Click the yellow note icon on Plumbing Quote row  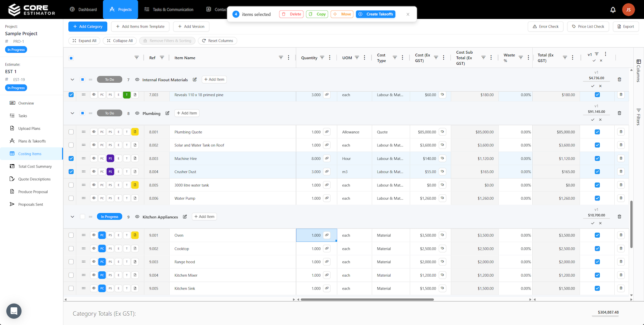pos(135,132)
